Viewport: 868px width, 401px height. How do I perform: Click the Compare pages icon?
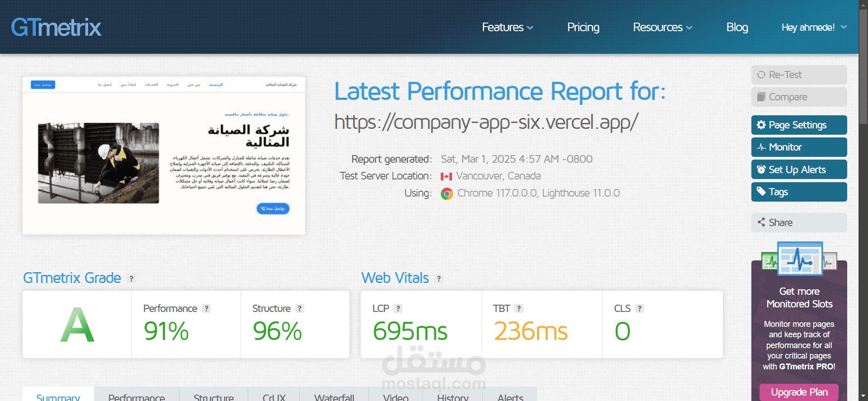coord(761,97)
